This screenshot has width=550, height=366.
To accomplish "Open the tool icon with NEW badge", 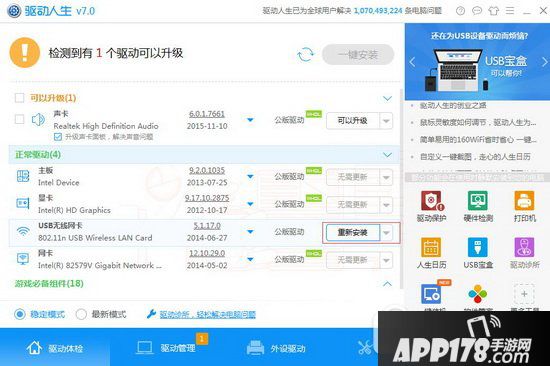I will (x=432, y=293).
